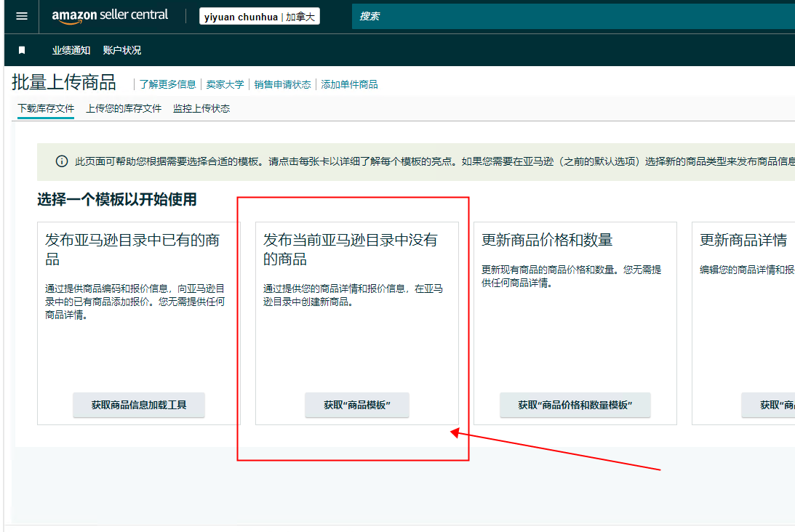Screen dimensions: 795x532
Task: Open 业绩通知 in the bookmarks bar
Action: tap(71, 50)
